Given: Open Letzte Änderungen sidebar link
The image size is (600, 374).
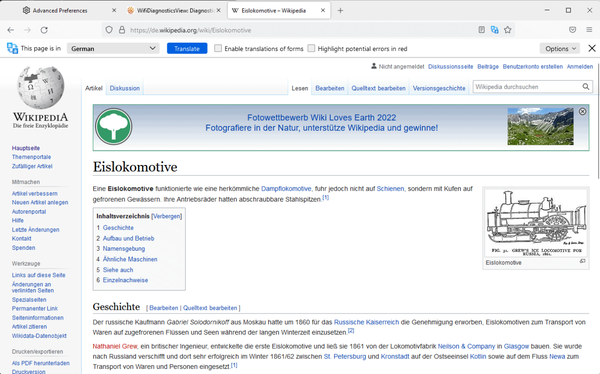Looking at the screenshot, I should point(36,230).
